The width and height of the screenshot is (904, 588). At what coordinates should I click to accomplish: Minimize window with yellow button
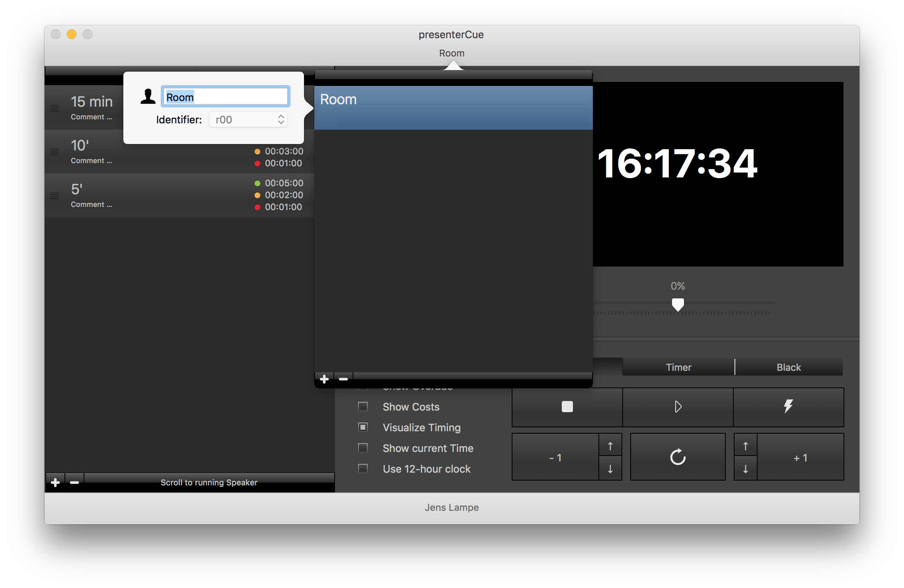coord(72,34)
